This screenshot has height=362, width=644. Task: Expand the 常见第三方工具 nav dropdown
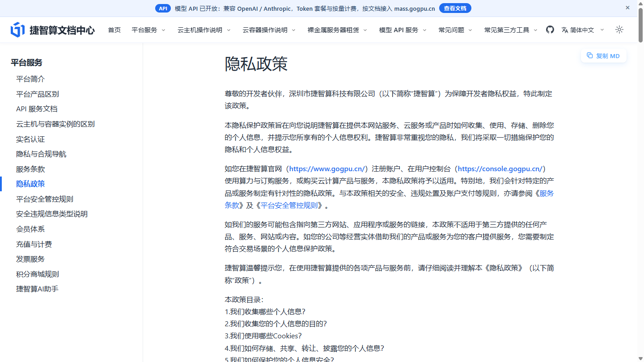pos(511,30)
